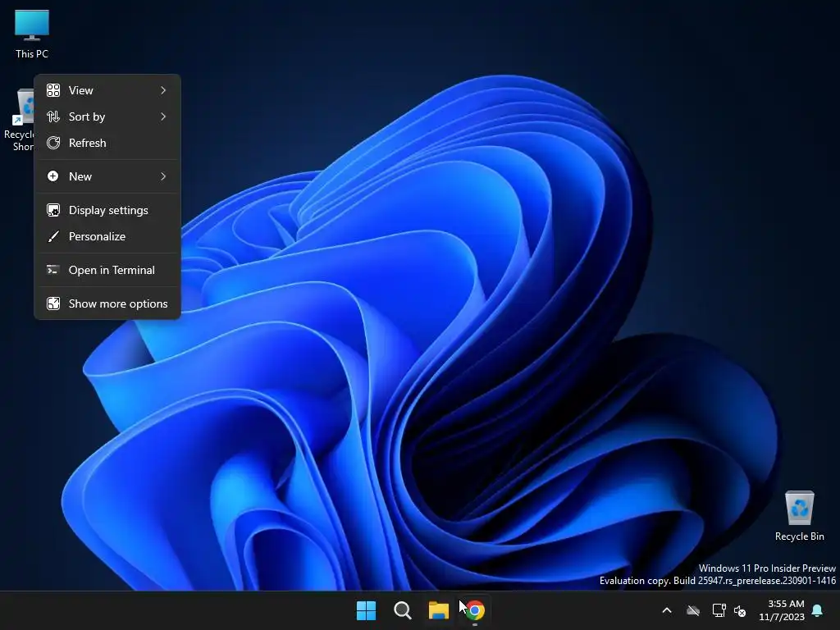Viewport: 840px width, 630px height.
Task: Open the This PC desktop icon
Action: 32,33
